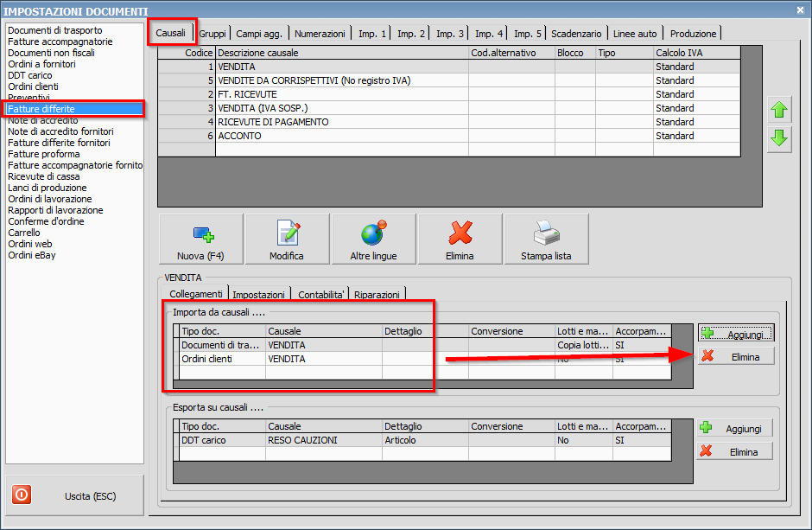This screenshot has height=530, width=812.
Task: Select Ordini clienti in the document list
Action: [x=33, y=86]
